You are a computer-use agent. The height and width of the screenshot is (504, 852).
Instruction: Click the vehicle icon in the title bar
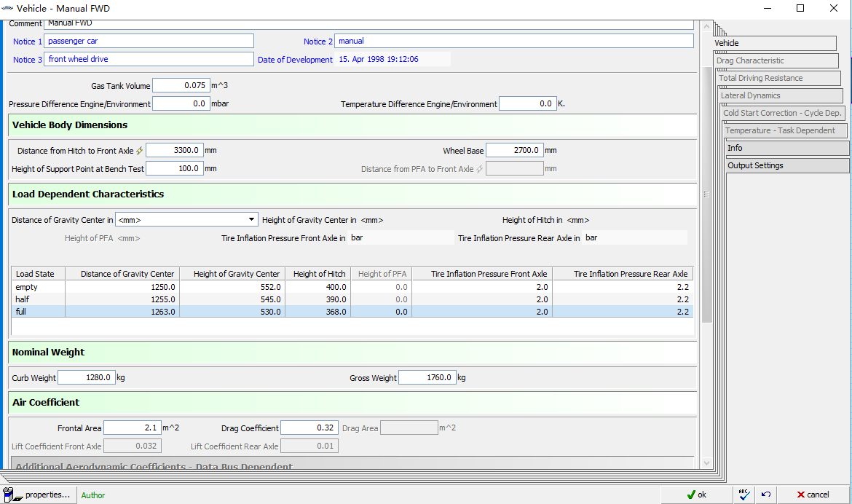[7, 9]
